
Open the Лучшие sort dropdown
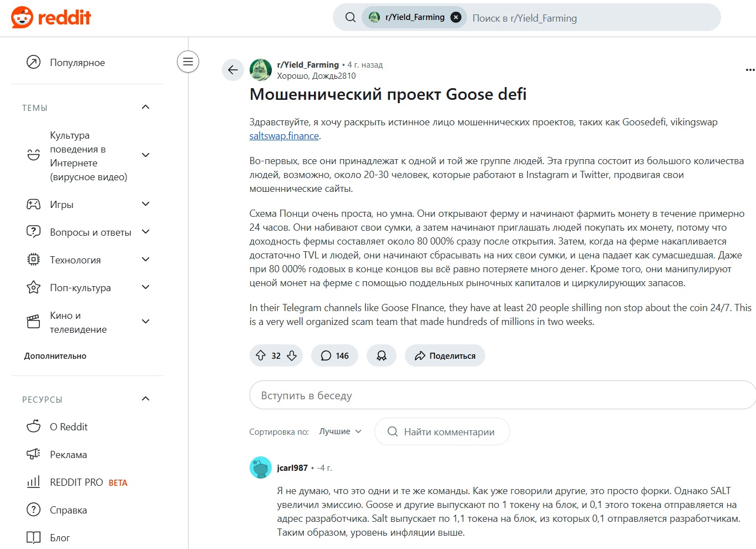click(341, 431)
